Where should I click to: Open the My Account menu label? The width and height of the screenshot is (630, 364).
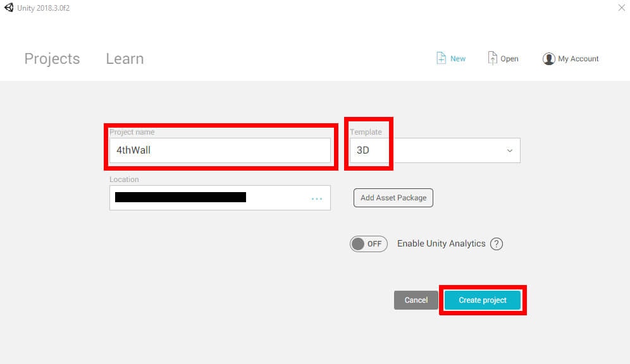pyautogui.click(x=578, y=59)
